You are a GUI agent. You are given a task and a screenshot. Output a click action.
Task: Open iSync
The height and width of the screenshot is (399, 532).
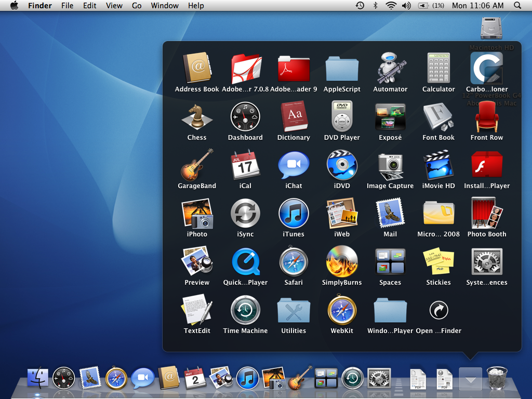pyautogui.click(x=245, y=213)
